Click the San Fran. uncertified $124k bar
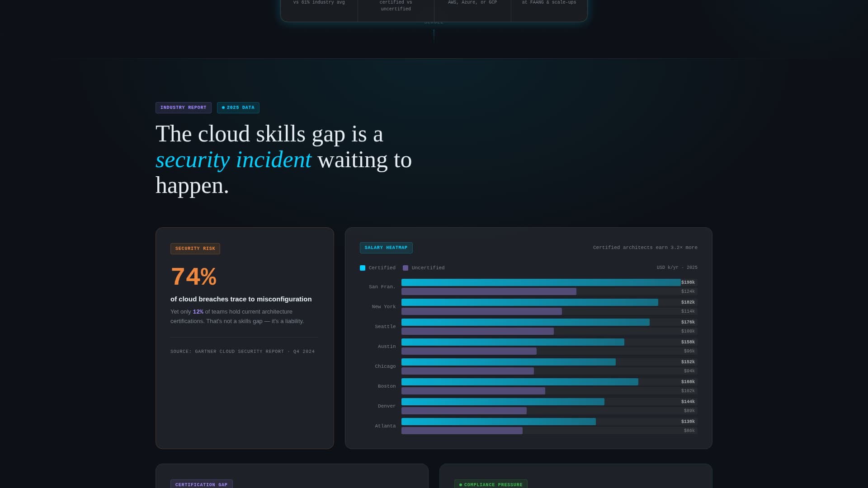 pyautogui.click(x=489, y=291)
